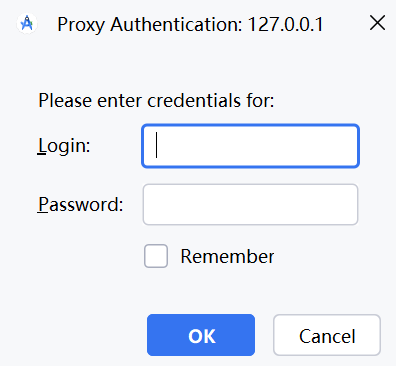Close the Proxy Authentication dialog
The width and height of the screenshot is (396, 366).
click(377, 23)
